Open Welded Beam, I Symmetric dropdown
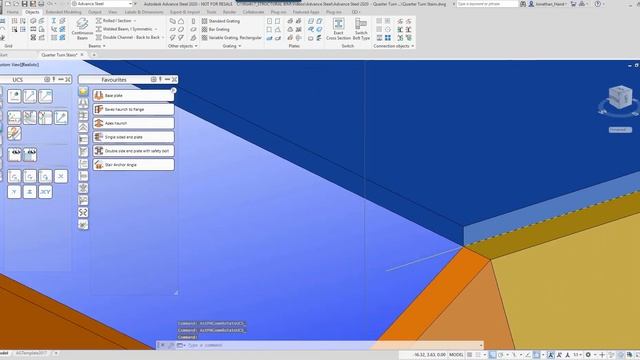 pos(155,29)
